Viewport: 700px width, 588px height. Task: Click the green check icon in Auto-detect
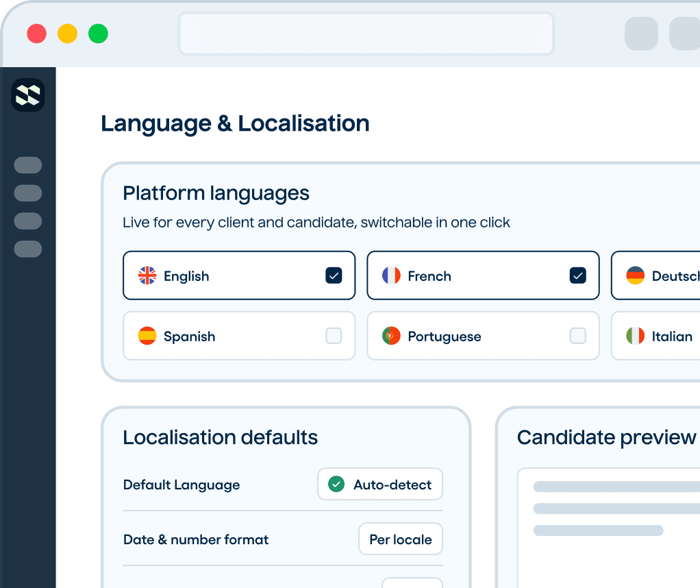[x=336, y=484]
